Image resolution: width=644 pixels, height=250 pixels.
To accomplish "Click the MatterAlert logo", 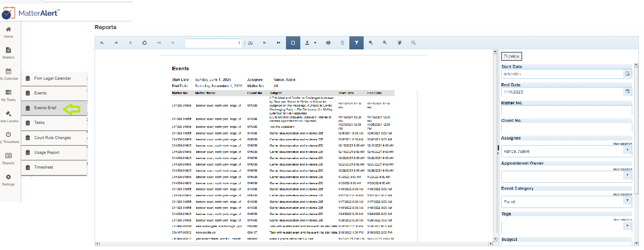I will point(30,13).
